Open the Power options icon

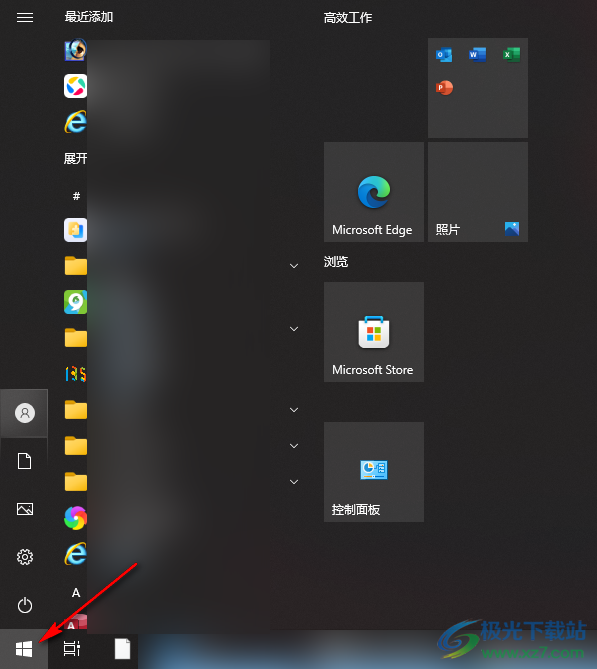pyautogui.click(x=25, y=605)
